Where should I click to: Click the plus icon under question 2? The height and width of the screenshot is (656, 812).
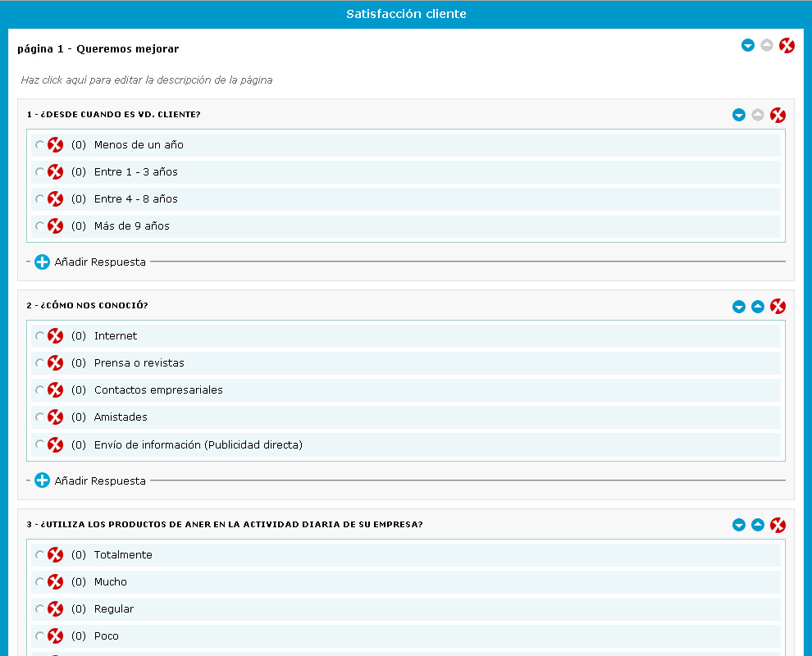pos(42,481)
